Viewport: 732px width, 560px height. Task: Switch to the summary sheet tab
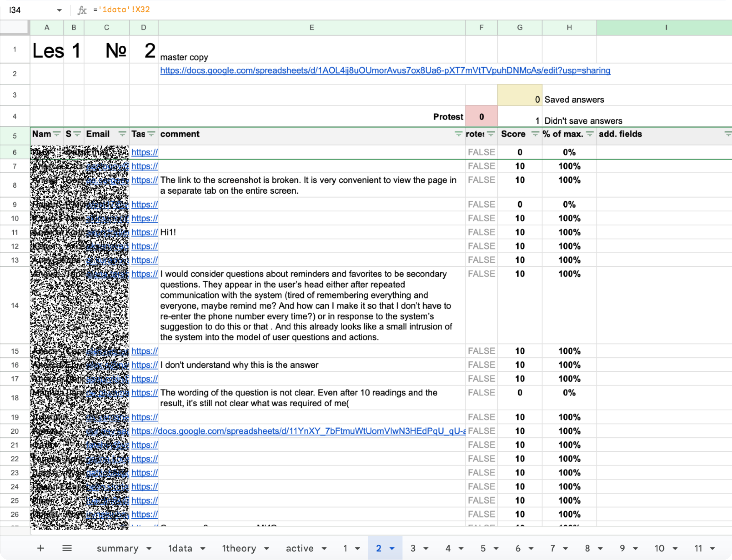pos(118,548)
